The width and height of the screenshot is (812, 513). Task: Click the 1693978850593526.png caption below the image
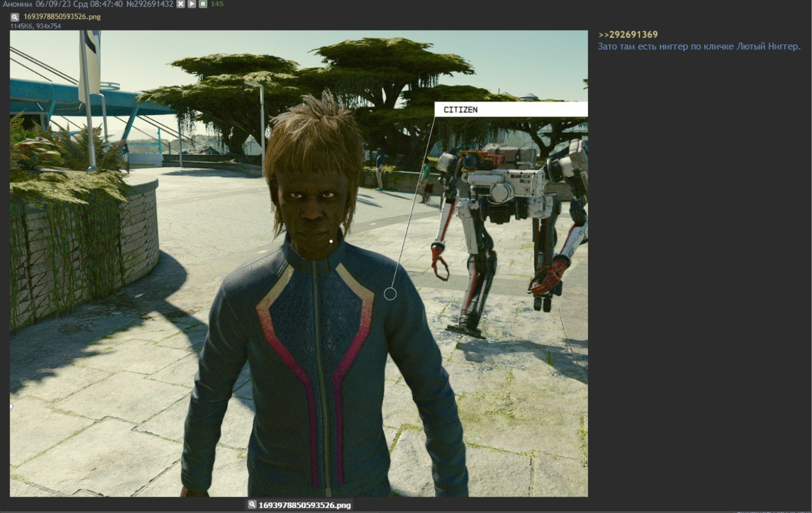304,505
